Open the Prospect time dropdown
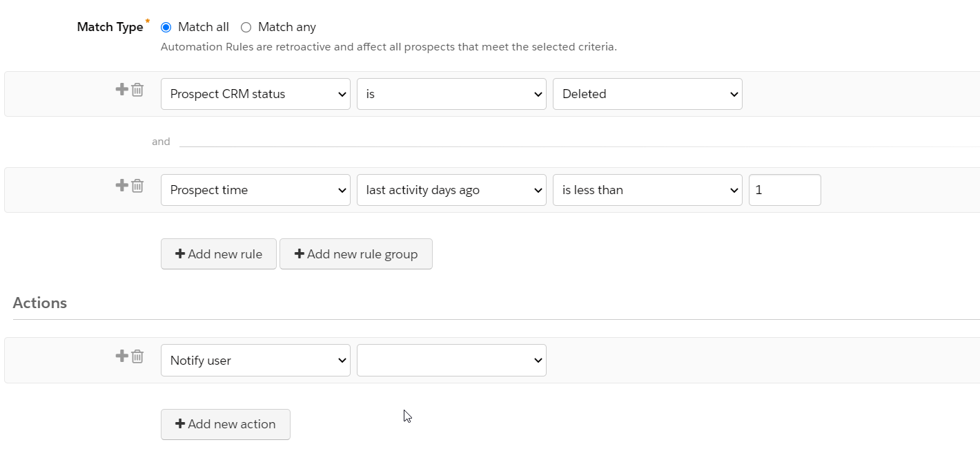Image resolution: width=980 pixels, height=458 pixels. pos(255,190)
